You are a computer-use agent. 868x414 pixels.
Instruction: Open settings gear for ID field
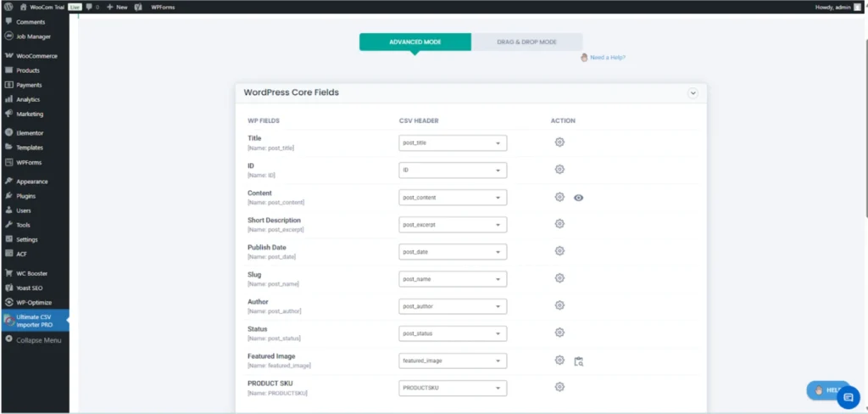tap(559, 170)
